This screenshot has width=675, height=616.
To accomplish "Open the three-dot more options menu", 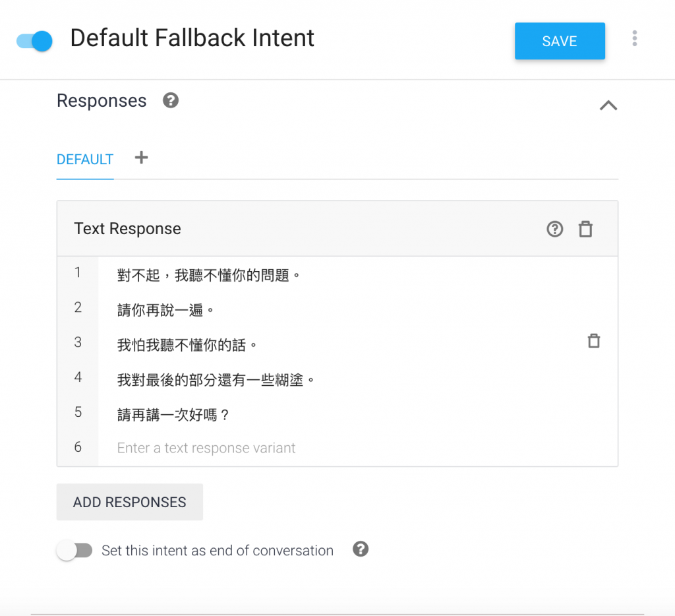I will coord(634,38).
